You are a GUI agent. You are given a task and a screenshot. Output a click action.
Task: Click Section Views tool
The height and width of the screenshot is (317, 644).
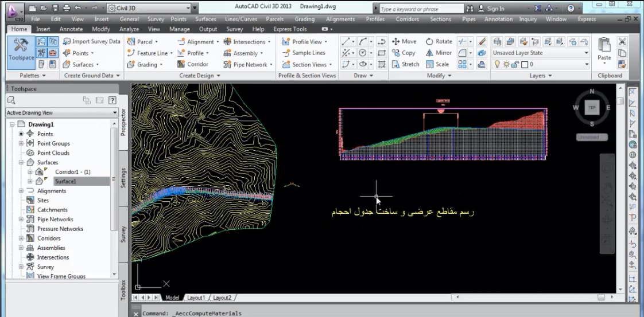coord(307,64)
